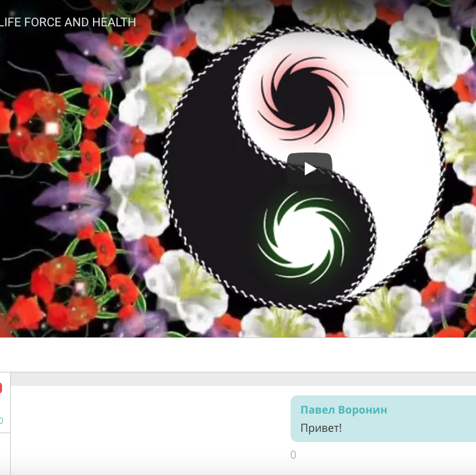This screenshot has width=476, height=475.
Task: Select the Привет! message text
Action: point(321,428)
